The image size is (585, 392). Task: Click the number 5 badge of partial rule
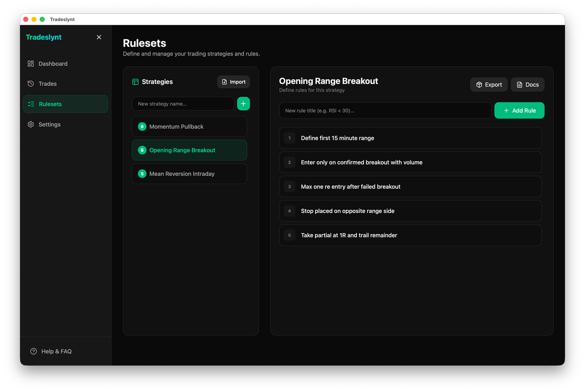click(290, 235)
